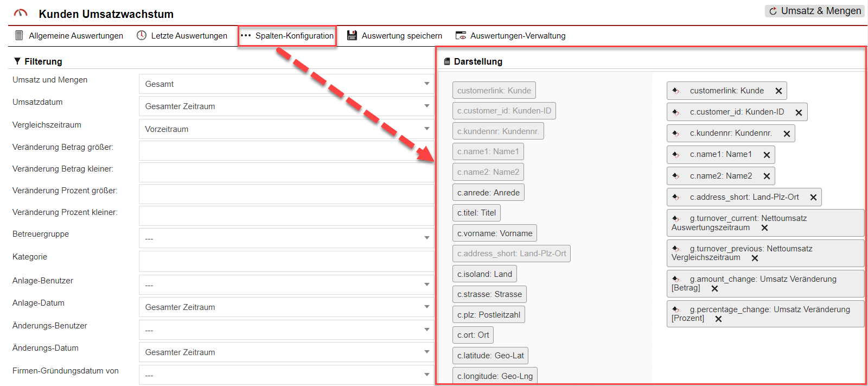The image size is (868, 386).
Task: Open Spalten-Konfiguration in the toolbar
Action: [x=288, y=36]
